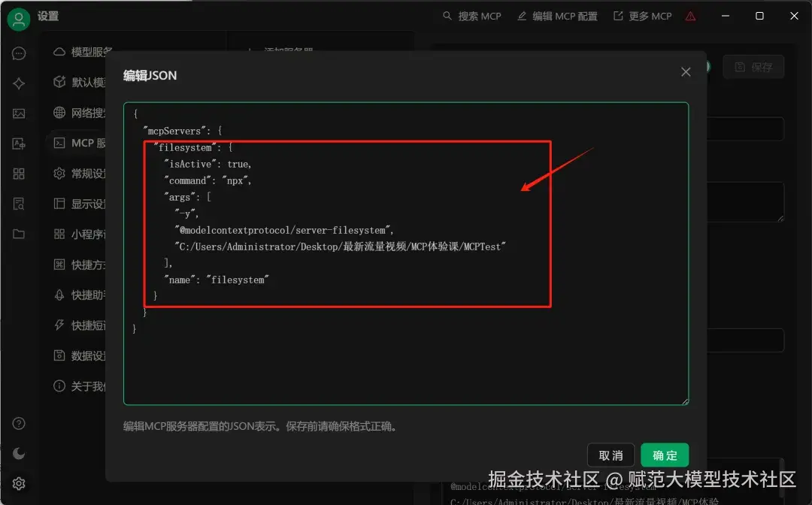Open the chat assistant icon in the sidebar
812x505 pixels.
20,53
